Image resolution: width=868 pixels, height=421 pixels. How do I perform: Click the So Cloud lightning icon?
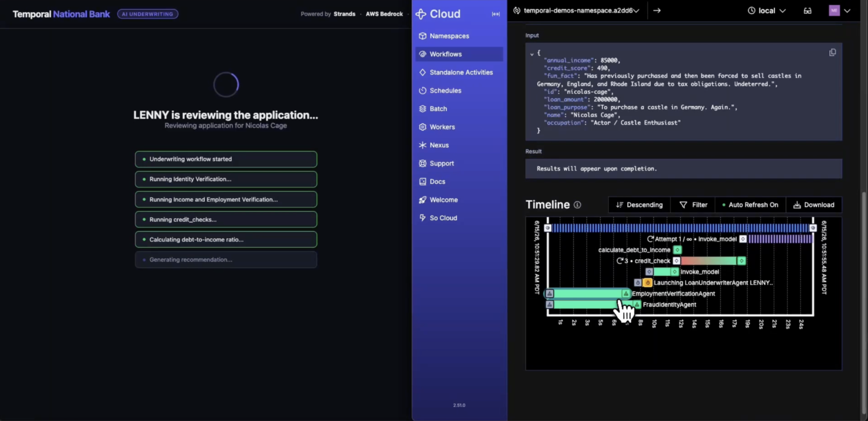[423, 218]
